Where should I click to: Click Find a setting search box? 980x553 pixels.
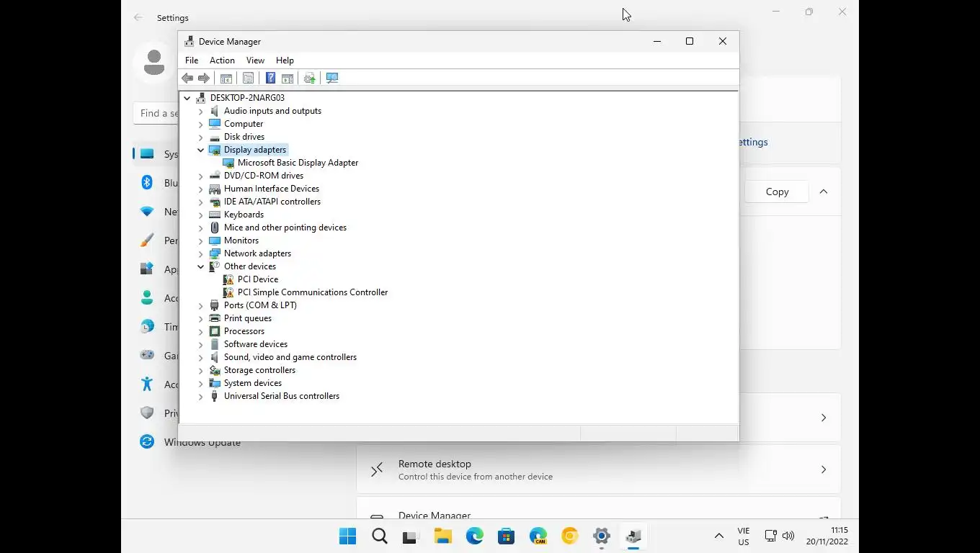coord(156,113)
